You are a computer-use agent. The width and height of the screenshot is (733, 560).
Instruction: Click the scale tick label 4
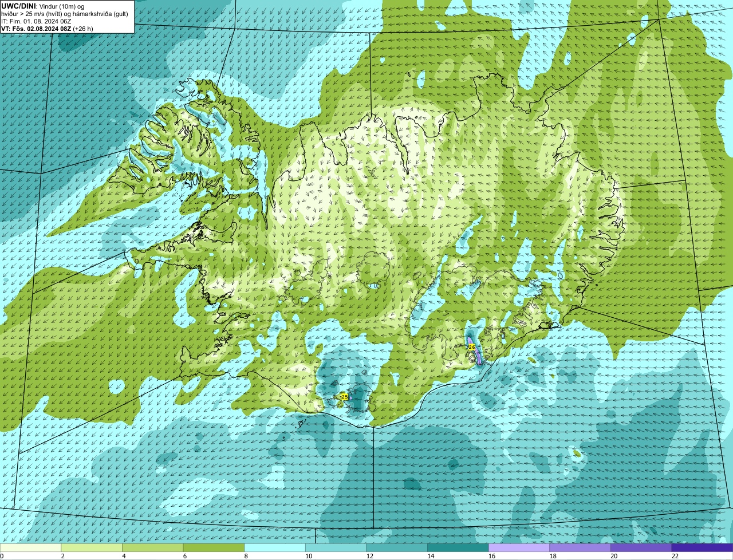(x=124, y=556)
